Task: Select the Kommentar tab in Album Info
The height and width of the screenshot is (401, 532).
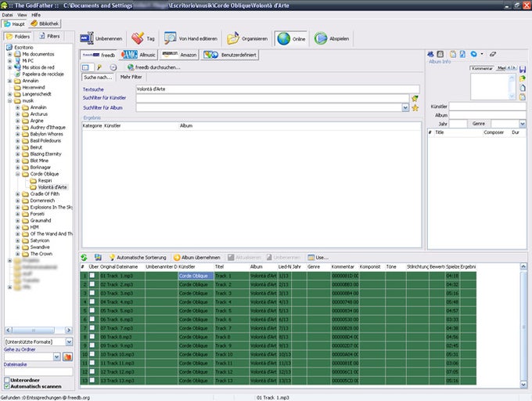Action: click(482, 68)
